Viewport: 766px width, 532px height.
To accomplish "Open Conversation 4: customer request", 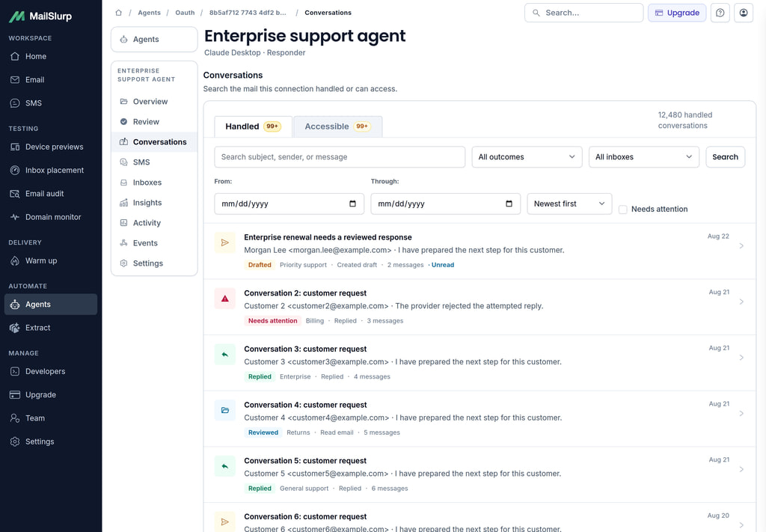I will (x=305, y=405).
